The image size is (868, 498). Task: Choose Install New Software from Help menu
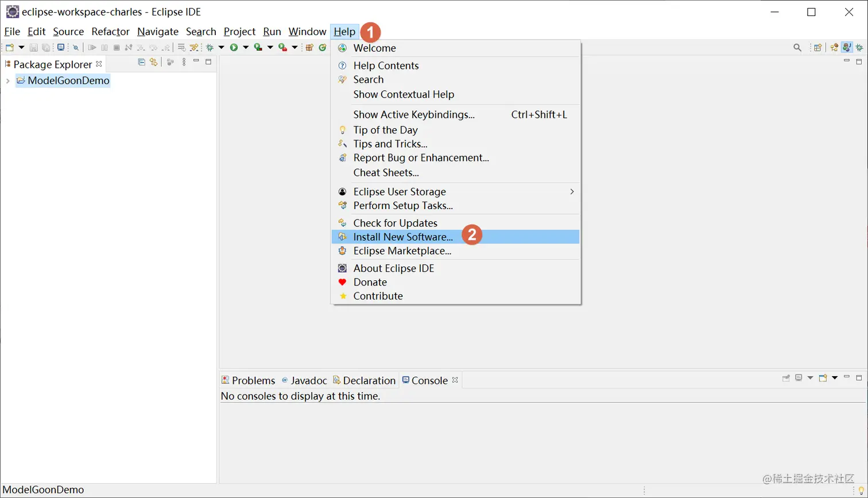(455, 237)
